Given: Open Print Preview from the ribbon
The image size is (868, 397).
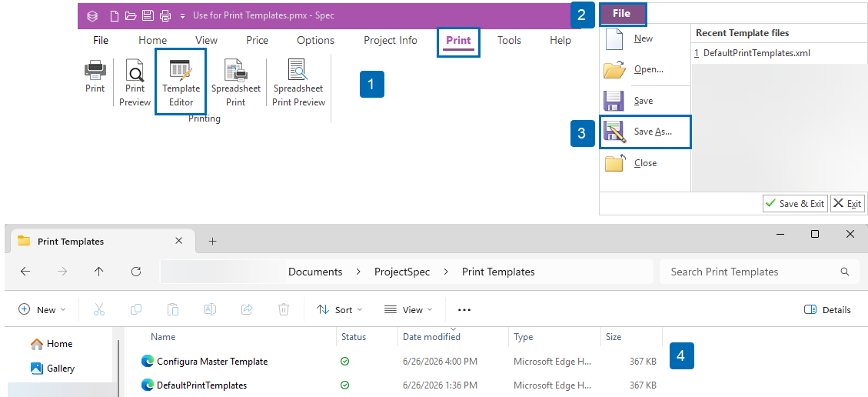Looking at the screenshot, I should 135,82.
